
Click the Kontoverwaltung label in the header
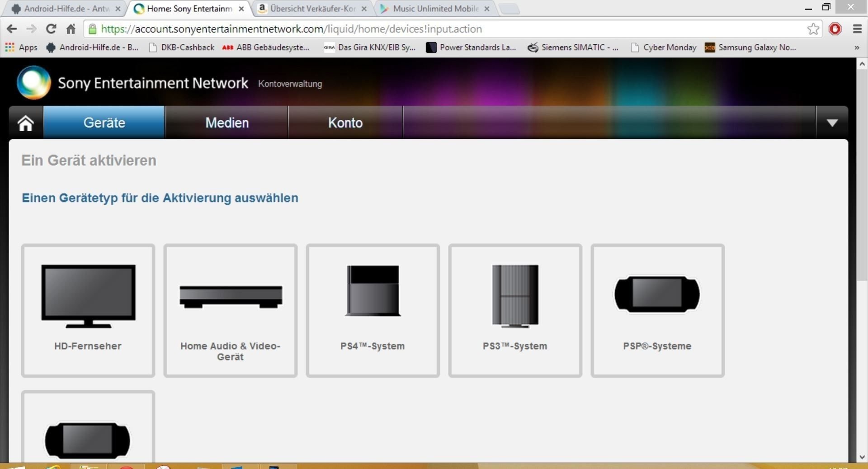click(x=290, y=84)
